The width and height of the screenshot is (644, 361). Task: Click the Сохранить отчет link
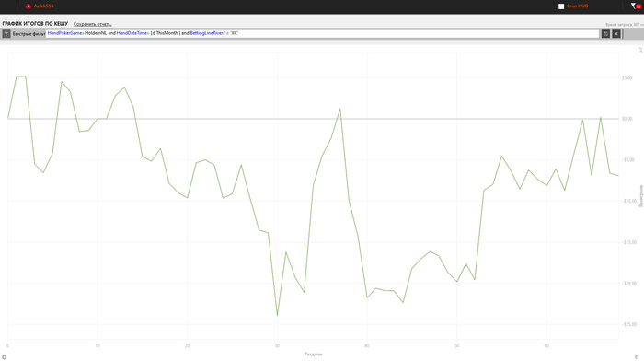point(92,24)
